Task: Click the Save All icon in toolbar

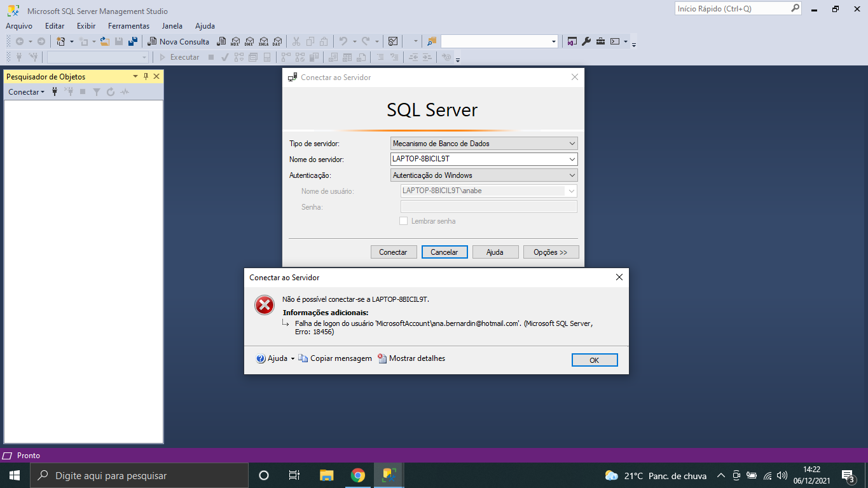Action: 133,41
